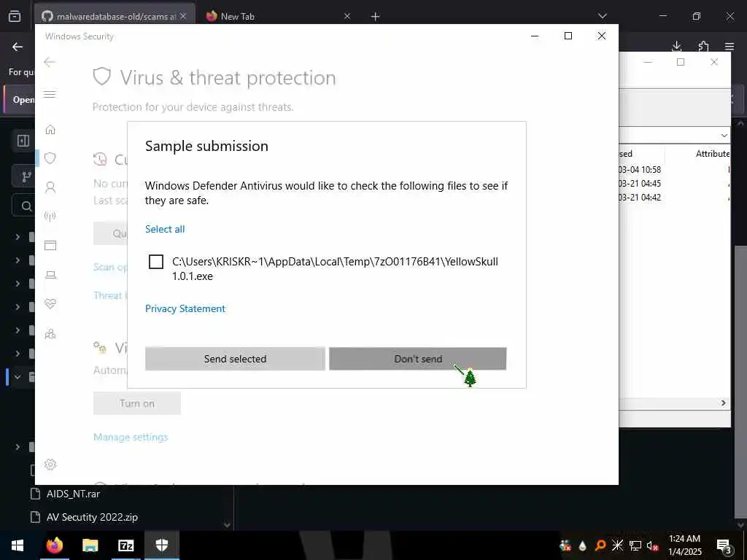Screen dimensions: 747x560
Task: Open Firewall & network protection icon
Action: pyautogui.click(x=50, y=216)
